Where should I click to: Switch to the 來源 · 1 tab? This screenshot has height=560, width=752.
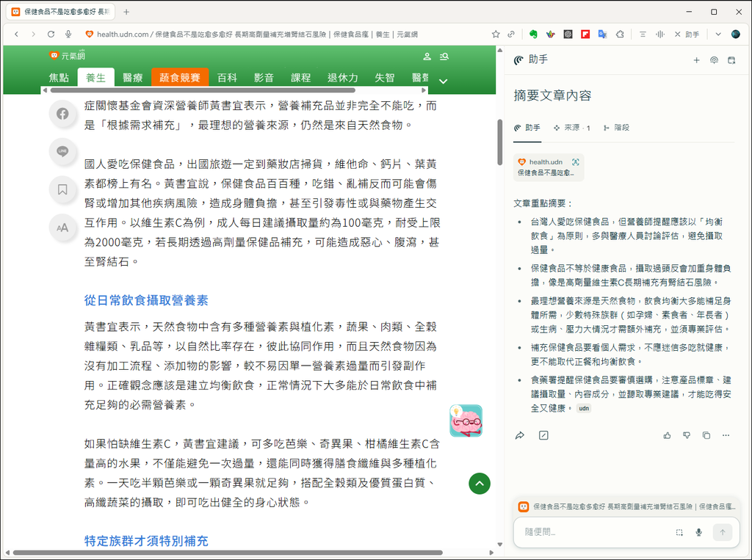[571, 128]
